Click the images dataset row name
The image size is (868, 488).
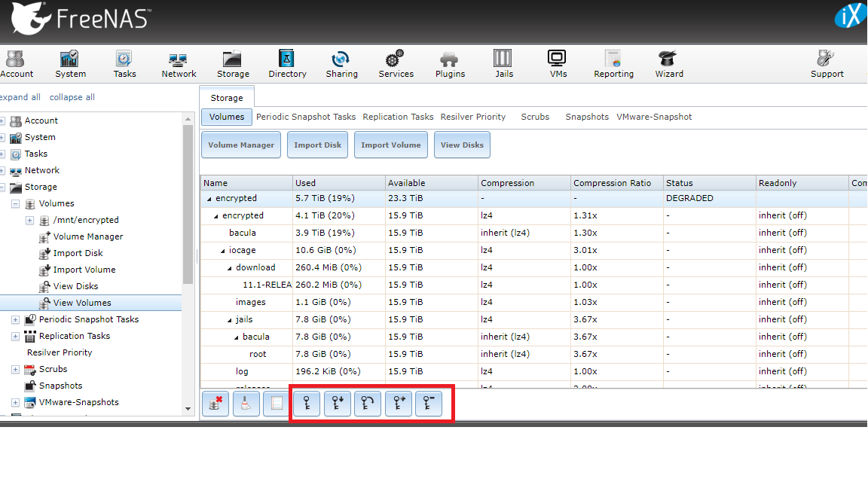tap(251, 302)
